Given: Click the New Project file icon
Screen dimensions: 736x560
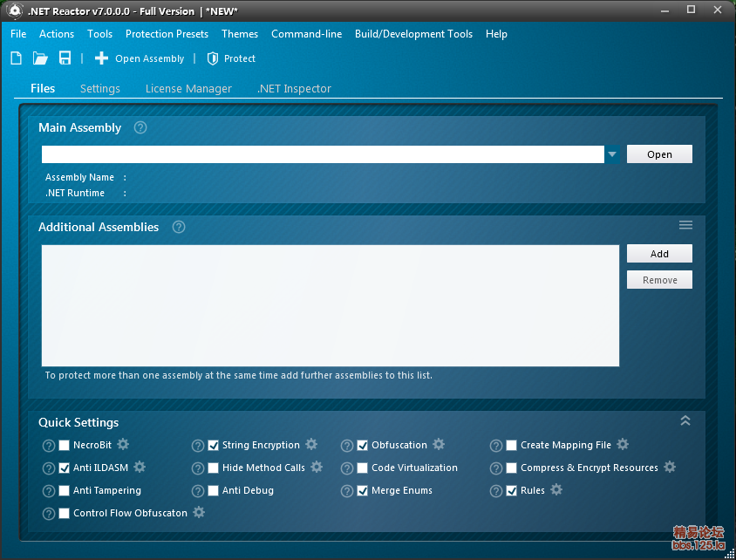Looking at the screenshot, I should [17, 58].
